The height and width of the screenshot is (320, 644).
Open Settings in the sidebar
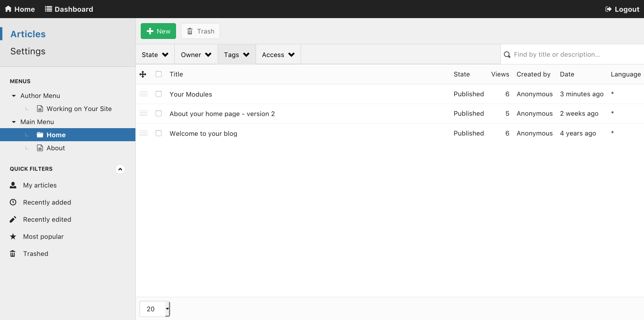tap(28, 51)
